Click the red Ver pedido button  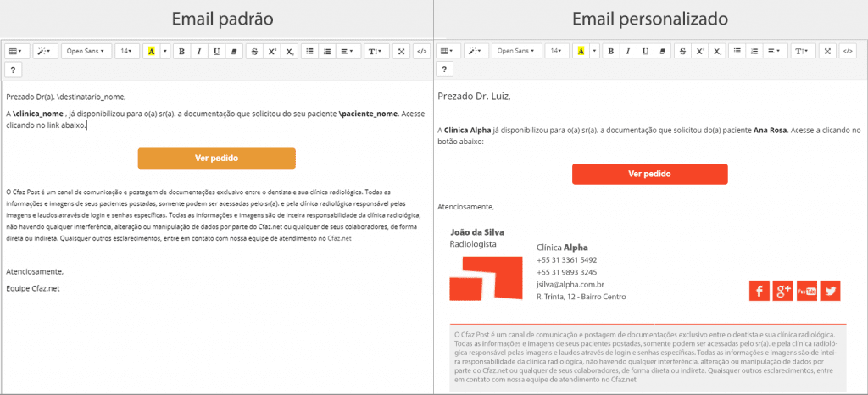coord(650,175)
